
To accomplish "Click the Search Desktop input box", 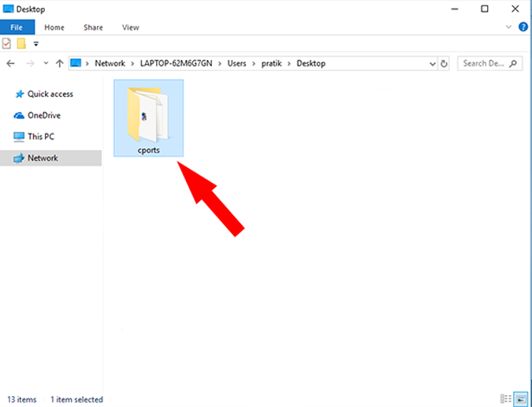I will click(x=485, y=63).
